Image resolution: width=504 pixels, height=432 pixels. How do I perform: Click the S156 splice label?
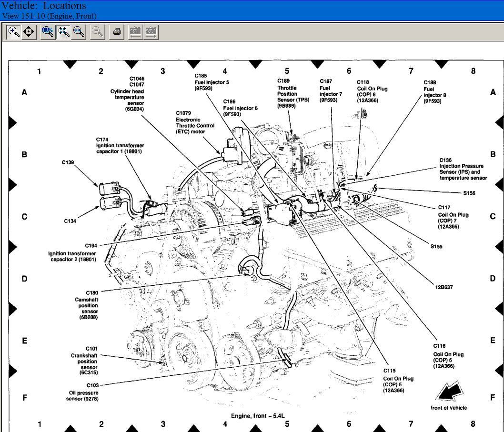[x=469, y=193]
